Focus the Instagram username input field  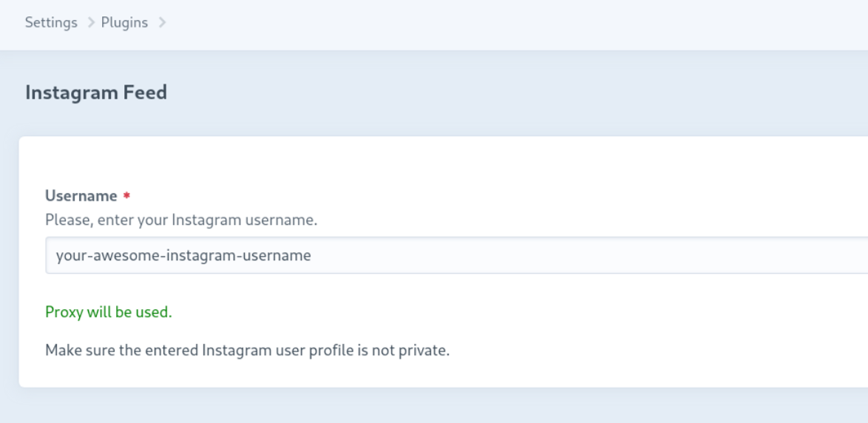[457, 255]
